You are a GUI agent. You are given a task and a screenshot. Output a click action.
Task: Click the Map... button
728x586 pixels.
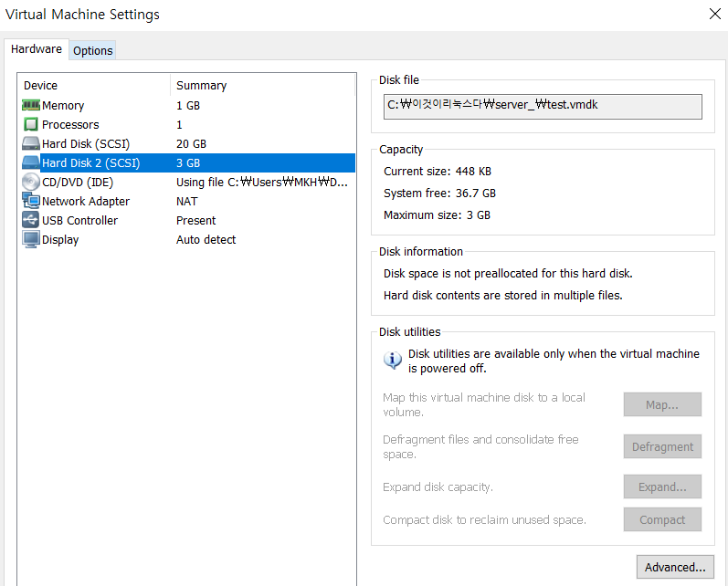point(662,404)
